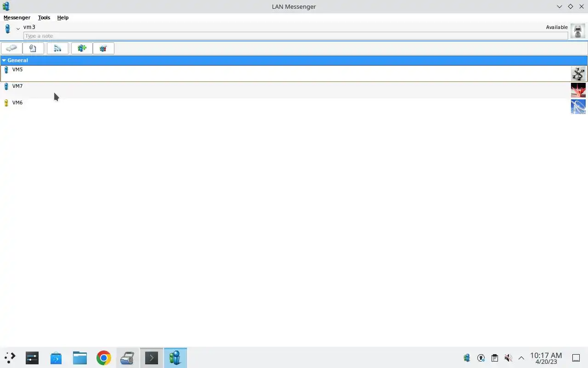
Task: Open the Help menu
Action: click(63, 17)
